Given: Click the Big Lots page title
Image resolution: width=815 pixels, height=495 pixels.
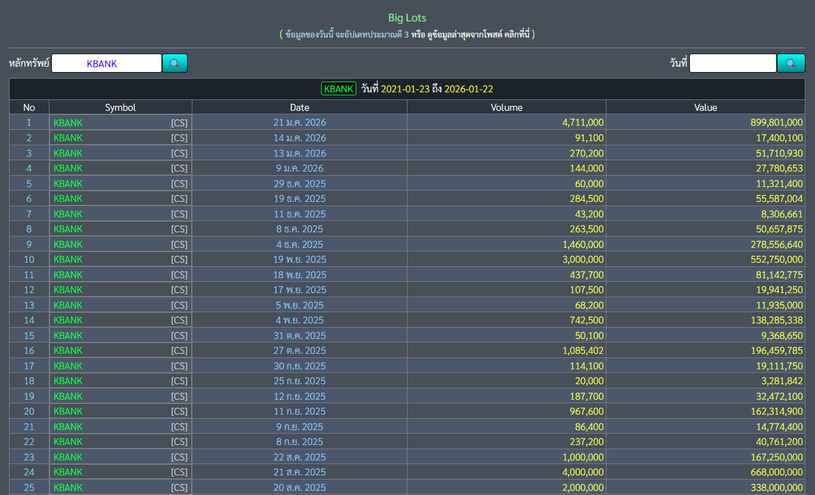Looking at the screenshot, I should click(x=407, y=17).
